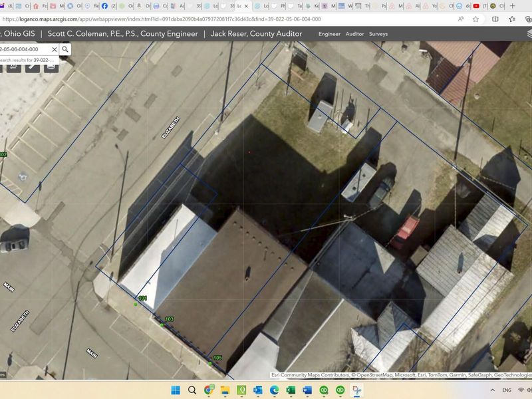Viewport: 532px width, 399px height.
Task: Open the Windows Start menu
Action: point(176,390)
